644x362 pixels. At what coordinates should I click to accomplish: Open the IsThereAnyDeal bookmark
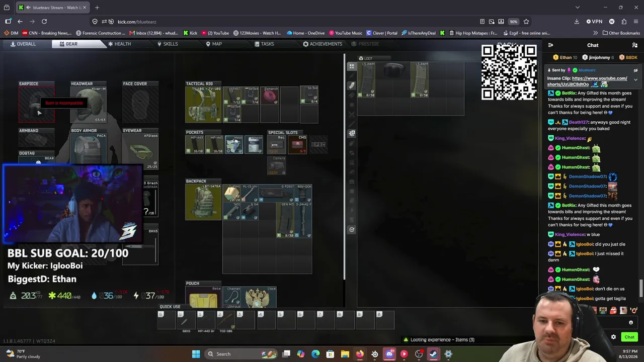418,33
